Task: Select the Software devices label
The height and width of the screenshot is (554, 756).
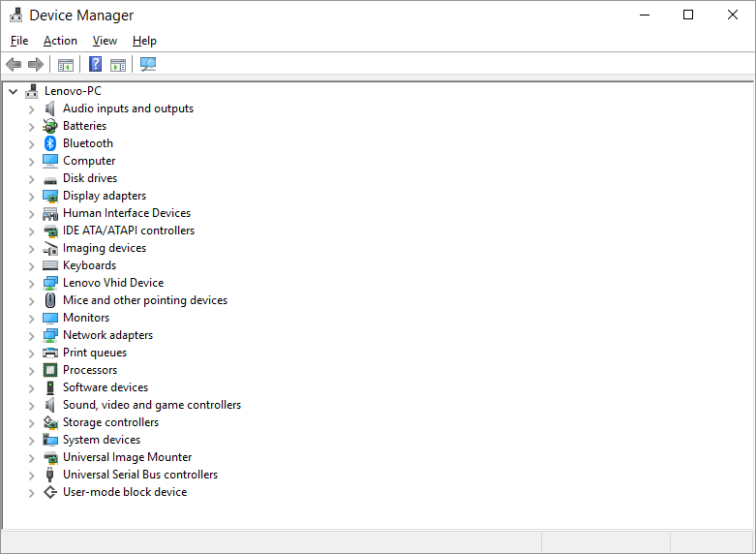Action: click(106, 387)
